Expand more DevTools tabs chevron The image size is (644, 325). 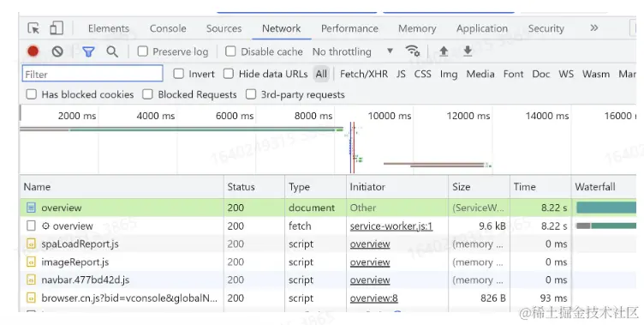[593, 28]
